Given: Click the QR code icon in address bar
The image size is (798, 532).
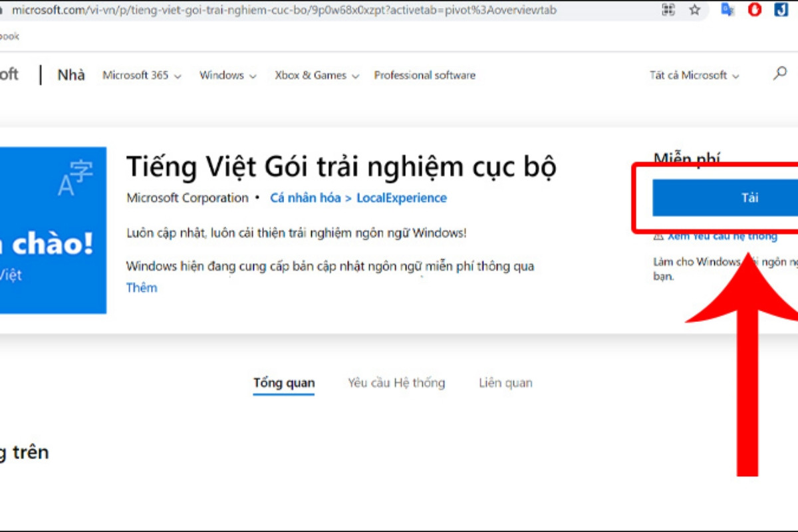Looking at the screenshot, I should click(x=668, y=10).
